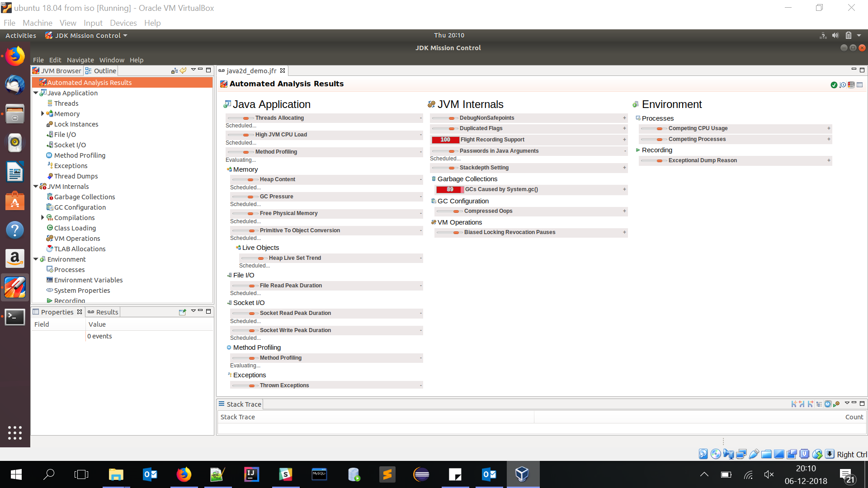Click the tree view icon in Stack Trace toolbar
The height and width of the screenshot is (488, 868).
click(819, 404)
